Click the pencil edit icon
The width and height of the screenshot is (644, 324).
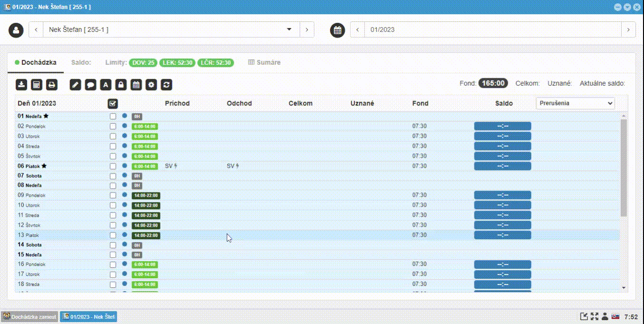[x=75, y=85]
